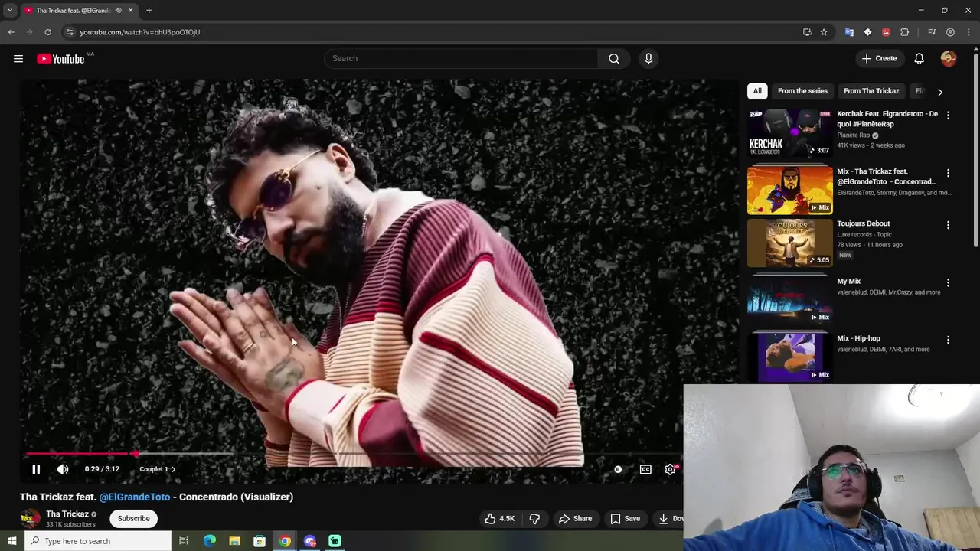The height and width of the screenshot is (551, 980).
Task: Open the Mix - Hip-hop title
Action: pyautogui.click(x=858, y=338)
